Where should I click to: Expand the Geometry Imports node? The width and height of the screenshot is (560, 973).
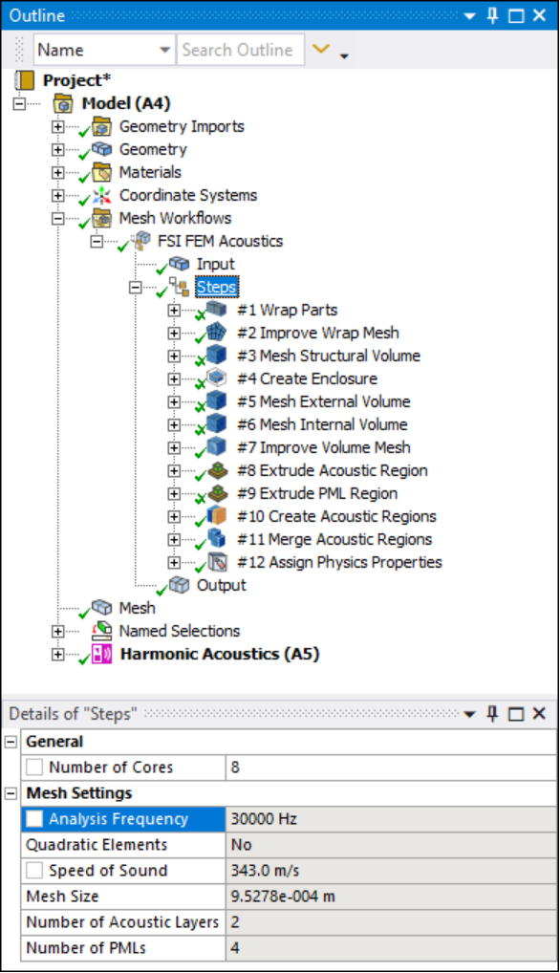57,126
